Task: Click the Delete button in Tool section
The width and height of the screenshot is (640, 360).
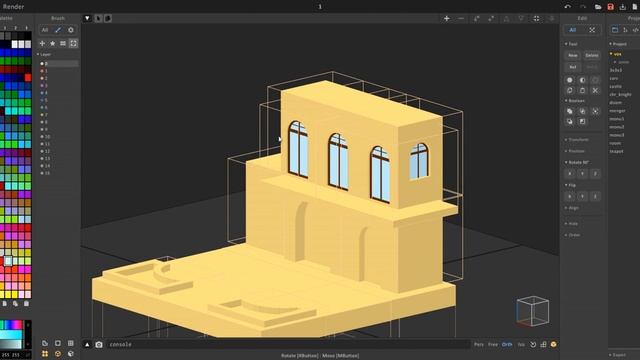Action: pyautogui.click(x=592, y=55)
